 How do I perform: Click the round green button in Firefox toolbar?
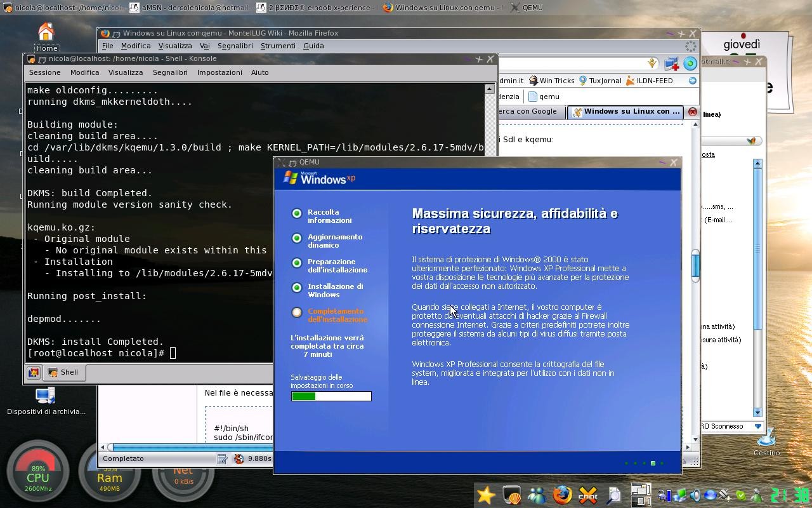(x=690, y=63)
